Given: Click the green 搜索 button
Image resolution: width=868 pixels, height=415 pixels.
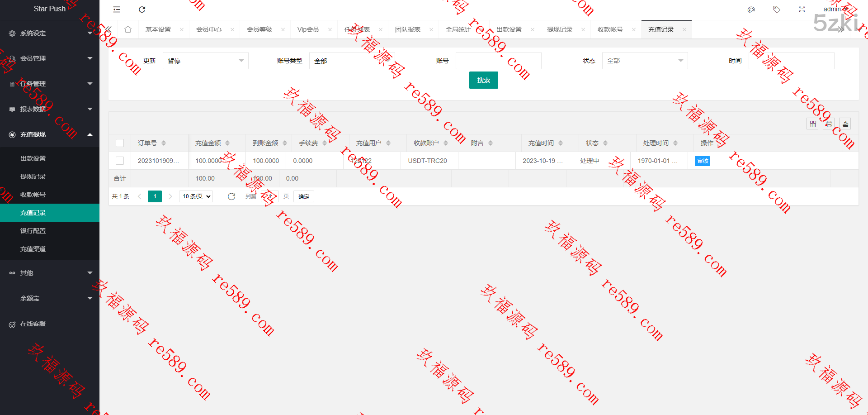Looking at the screenshot, I should point(484,80).
